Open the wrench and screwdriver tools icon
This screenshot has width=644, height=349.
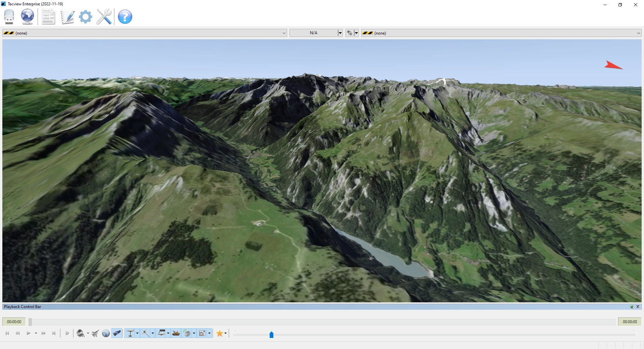104,17
